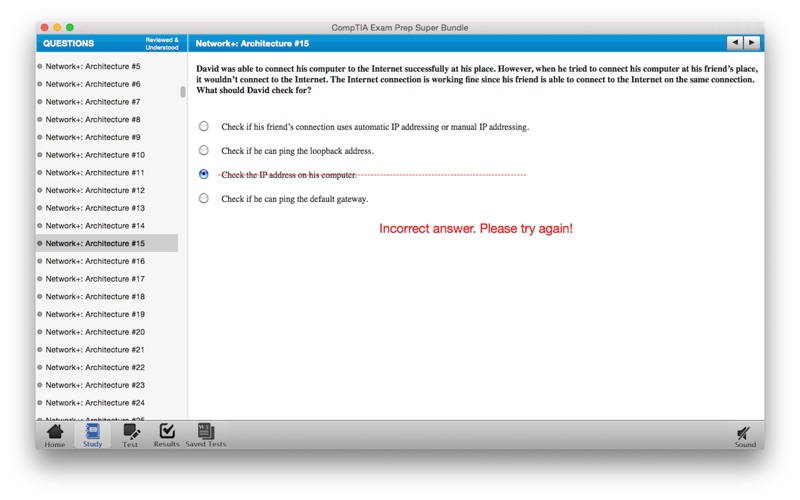Screen dimensions: 800x500
Task: Open Network+: Architecture #16 question
Action: (95, 261)
